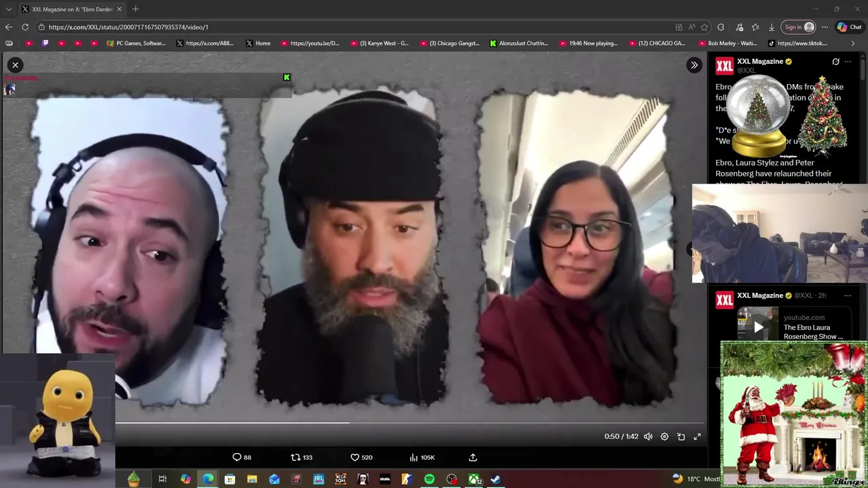Open the Favorites list icon
The image size is (868, 488).
pyautogui.click(x=755, y=27)
